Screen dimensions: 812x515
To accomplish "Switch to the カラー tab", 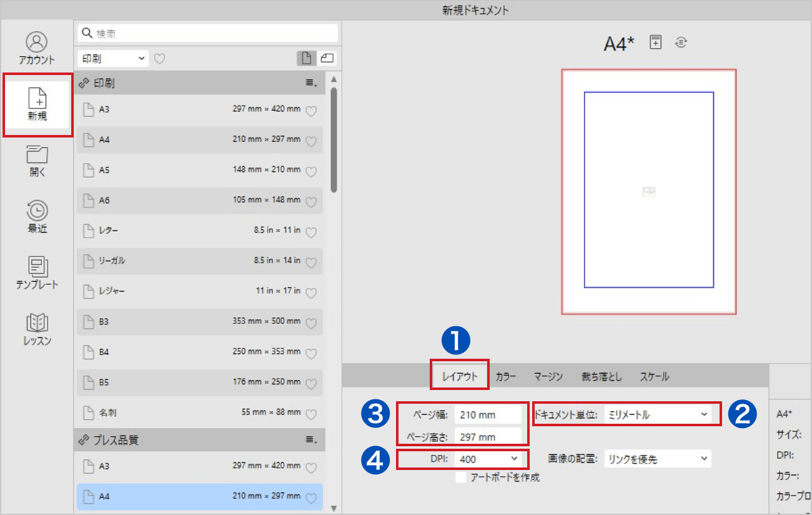I will 505,376.
